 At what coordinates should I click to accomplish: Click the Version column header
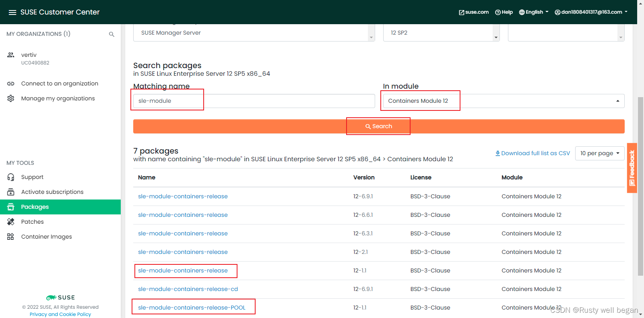(364, 177)
